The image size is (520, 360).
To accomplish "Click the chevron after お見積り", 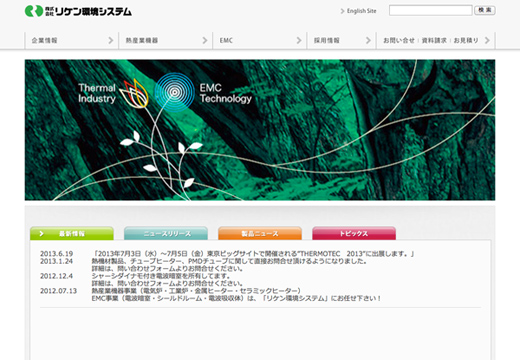I will [x=487, y=40].
